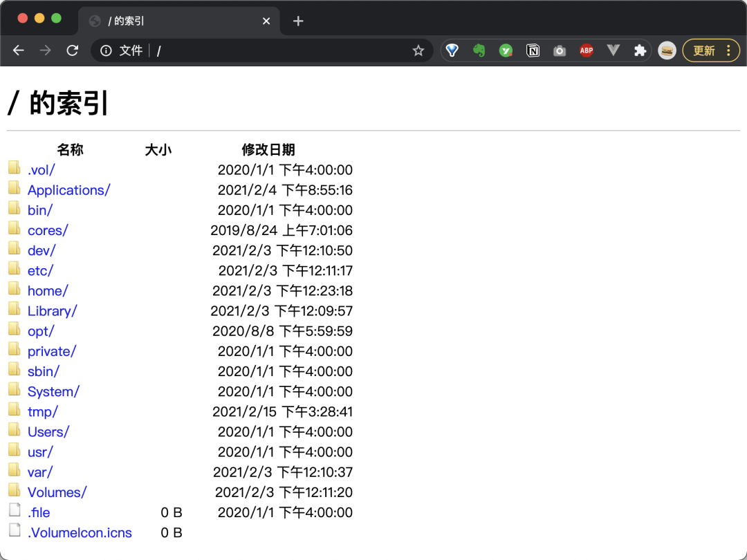The image size is (747, 560).
Task: Open the green Y extension icon
Action: point(506,50)
